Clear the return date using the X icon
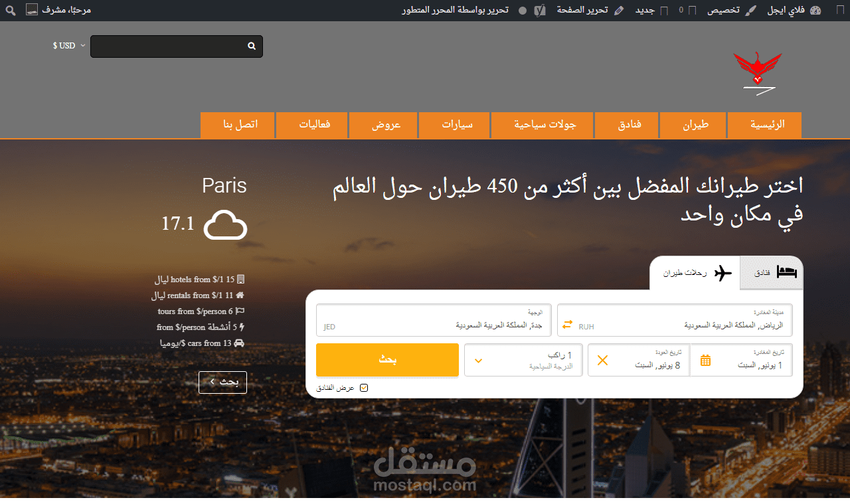The width and height of the screenshot is (850, 504). click(603, 360)
